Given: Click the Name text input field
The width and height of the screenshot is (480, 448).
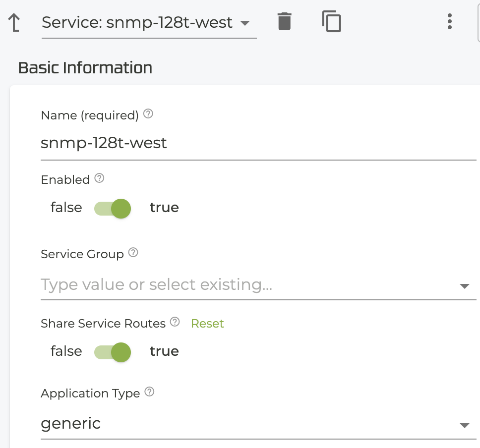Looking at the screenshot, I should point(258,143).
